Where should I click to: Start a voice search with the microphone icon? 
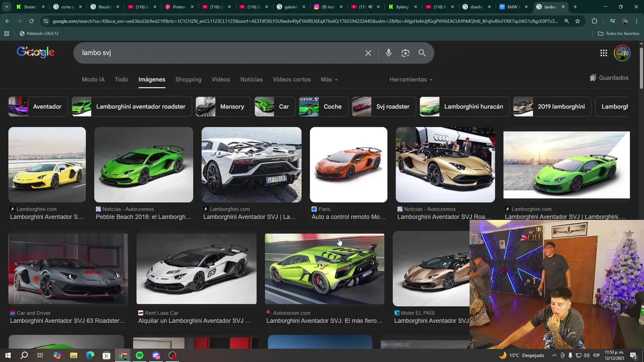(388, 53)
